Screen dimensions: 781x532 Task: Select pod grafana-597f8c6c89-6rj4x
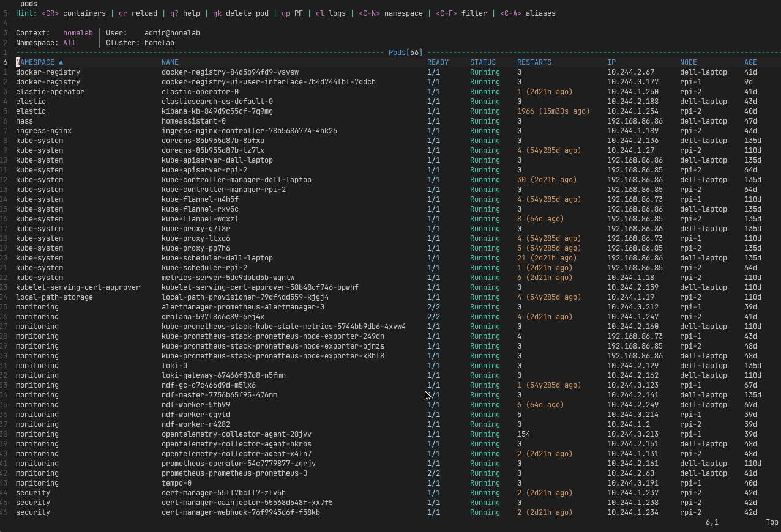[x=213, y=317]
